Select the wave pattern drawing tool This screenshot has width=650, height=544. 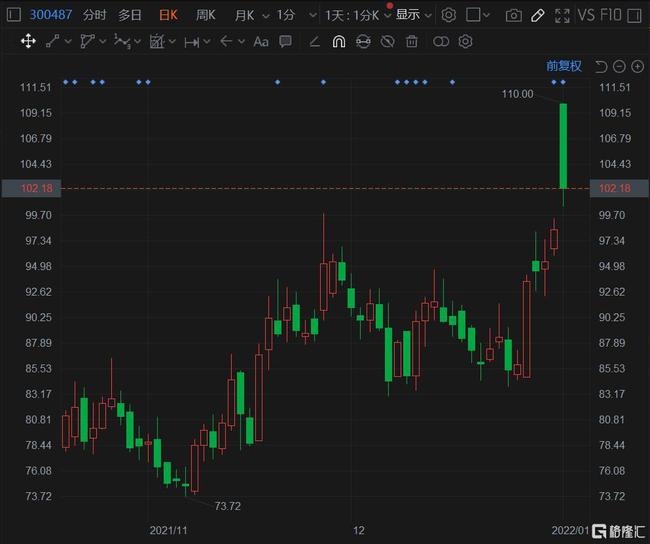pos(122,41)
